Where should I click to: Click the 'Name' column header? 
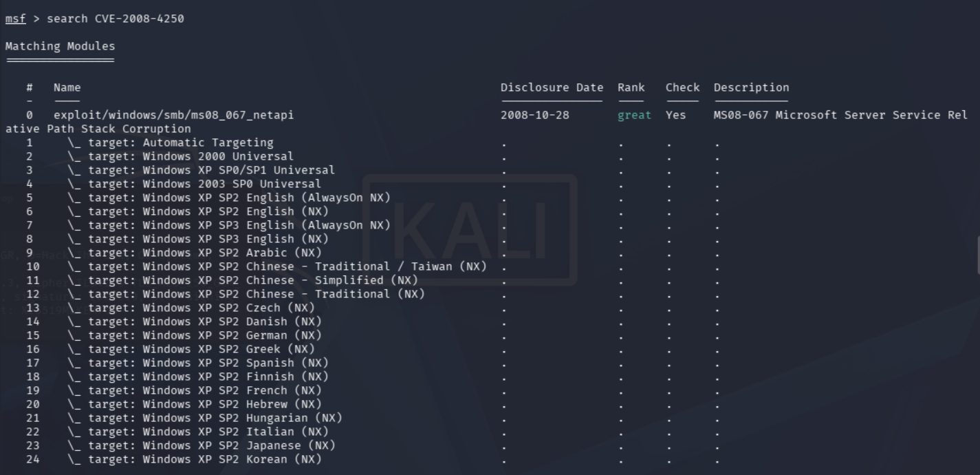(x=67, y=87)
